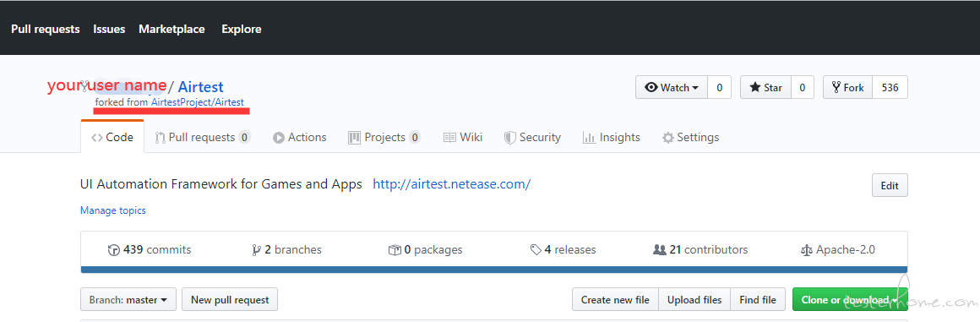The width and height of the screenshot is (980, 322).
Task: Open the Wiki tab
Action: pos(462,138)
